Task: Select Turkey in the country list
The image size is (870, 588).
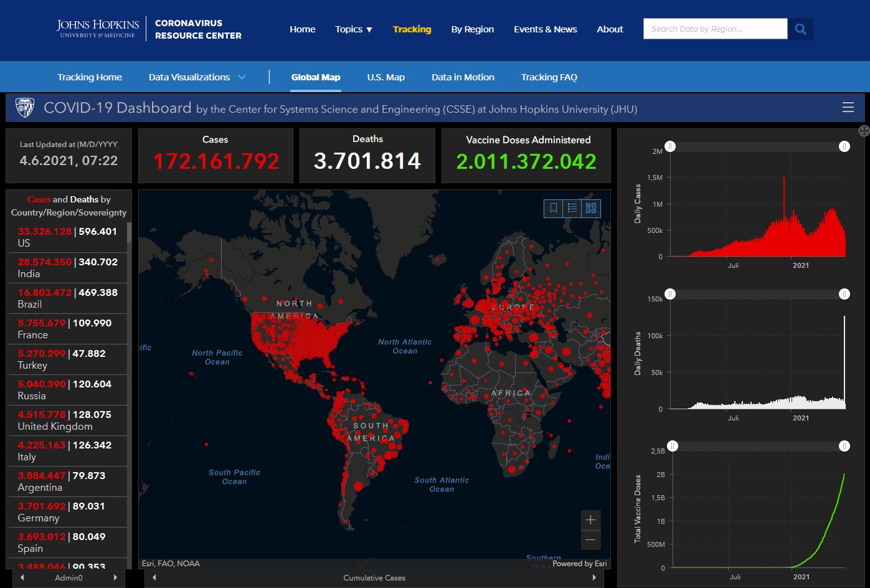Action: tap(67, 359)
